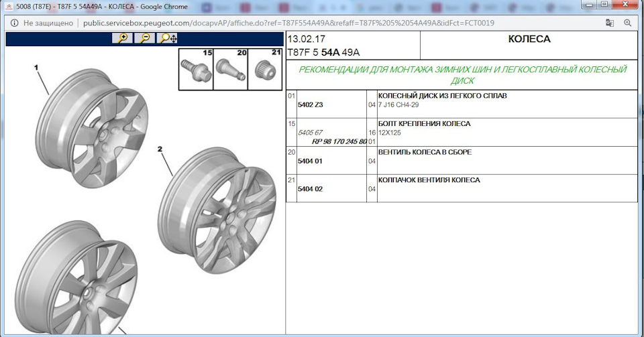Screen dimensions: 644x337
Task: Click the '12X125' bolt size text
Action: click(x=389, y=133)
